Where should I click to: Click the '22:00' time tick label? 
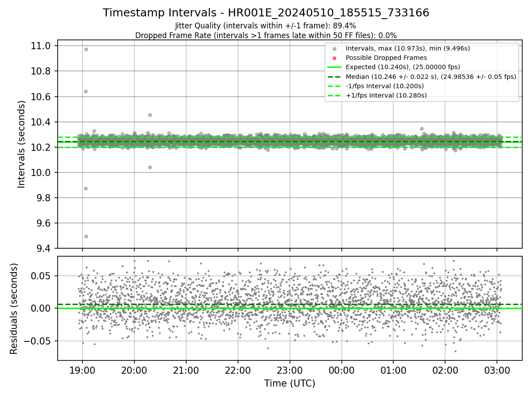(238, 370)
